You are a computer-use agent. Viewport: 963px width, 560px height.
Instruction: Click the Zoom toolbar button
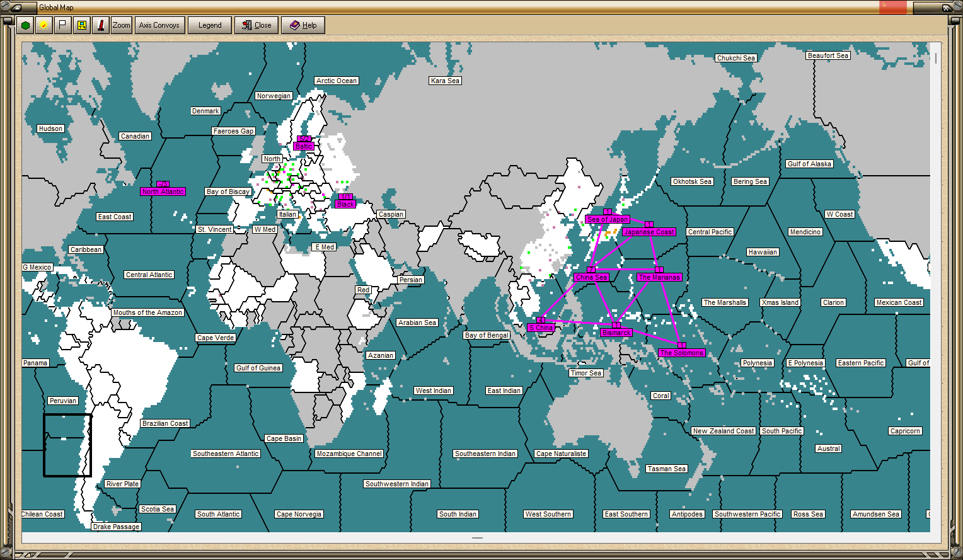(121, 25)
